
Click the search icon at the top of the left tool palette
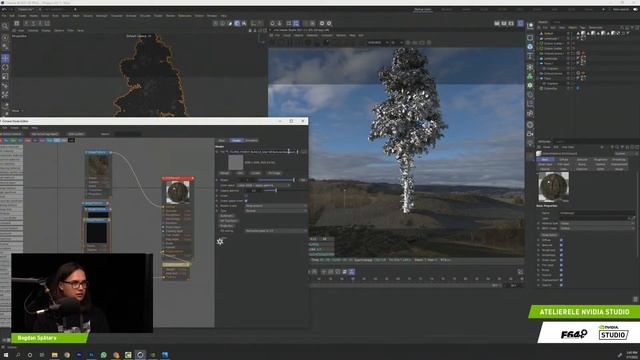tap(5, 26)
